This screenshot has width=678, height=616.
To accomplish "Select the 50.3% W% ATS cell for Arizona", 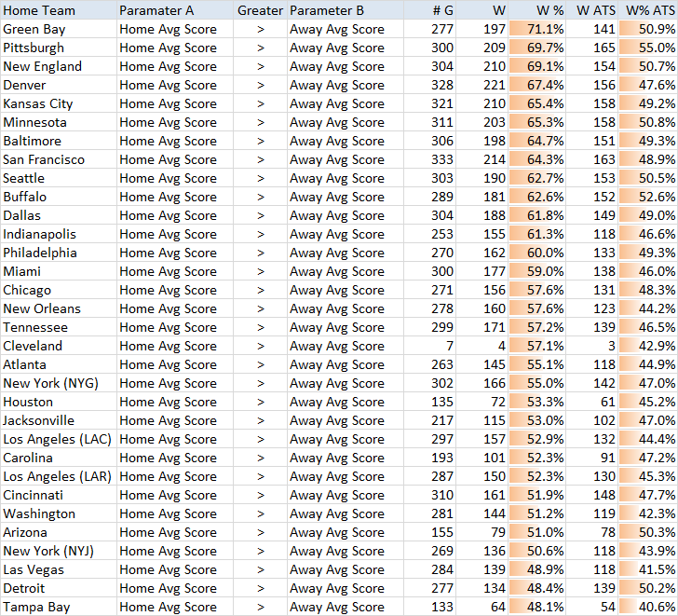I will click(x=648, y=531).
